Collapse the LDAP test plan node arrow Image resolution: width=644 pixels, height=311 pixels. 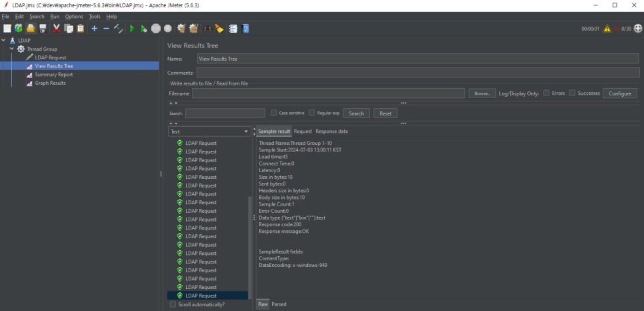click(x=4, y=40)
